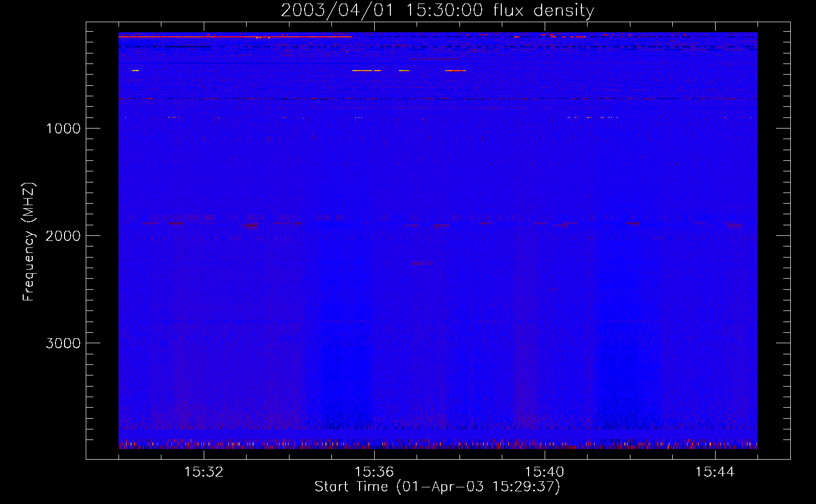Click the plot title '2003/04/01 15:30:00 flux density'

[x=437, y=10]
